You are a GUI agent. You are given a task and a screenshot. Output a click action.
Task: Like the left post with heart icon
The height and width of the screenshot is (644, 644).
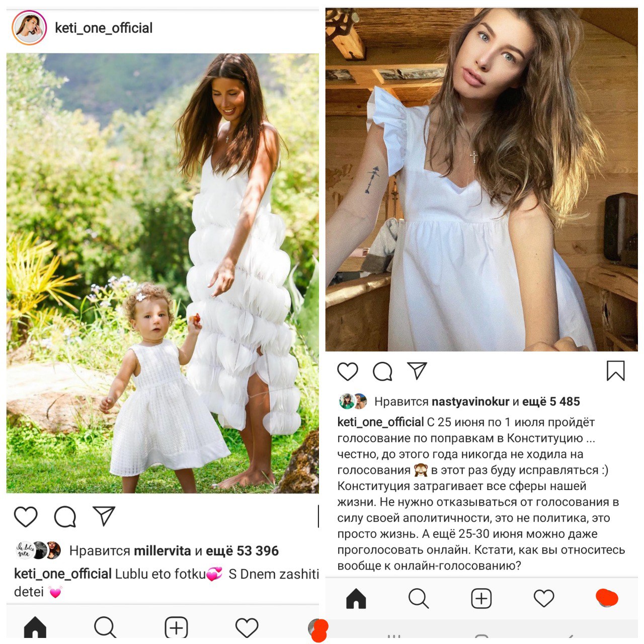[26, 517]
